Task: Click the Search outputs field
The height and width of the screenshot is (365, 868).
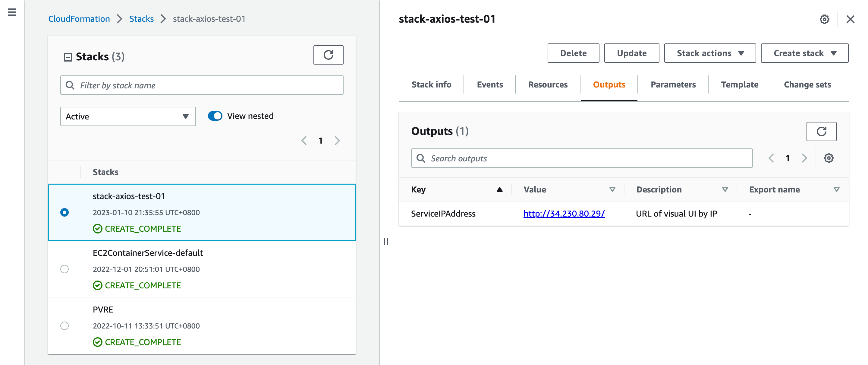Action: (x=582, y=158)
